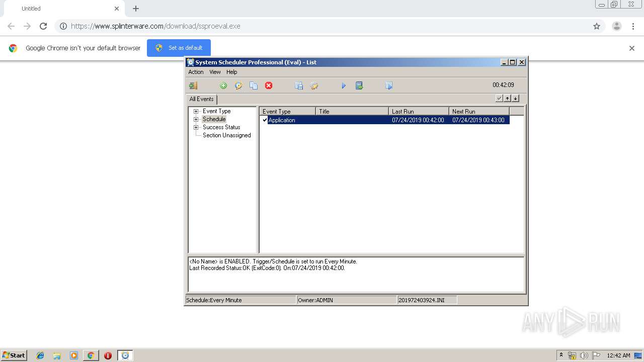The image size is (644, 362).
Task: Click the Exit door icon in scheduler toolbar
Action: pos(193,86)
